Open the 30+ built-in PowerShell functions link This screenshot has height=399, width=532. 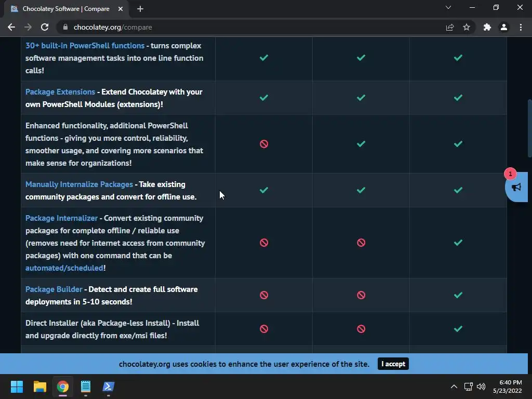85,46
